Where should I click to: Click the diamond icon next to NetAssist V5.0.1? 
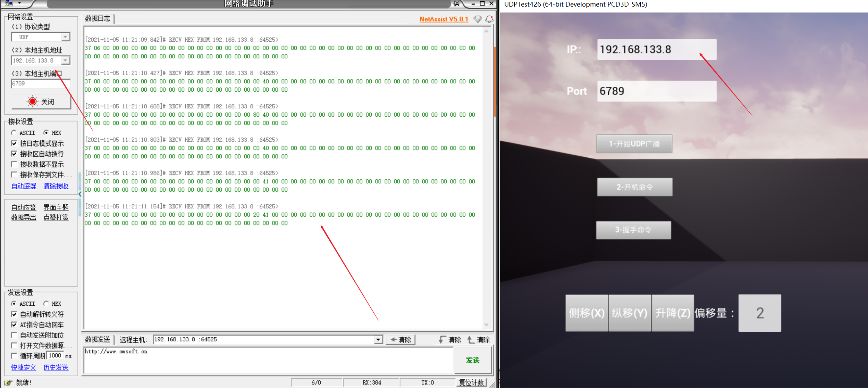pyautogui.click(x=478, y=19)
